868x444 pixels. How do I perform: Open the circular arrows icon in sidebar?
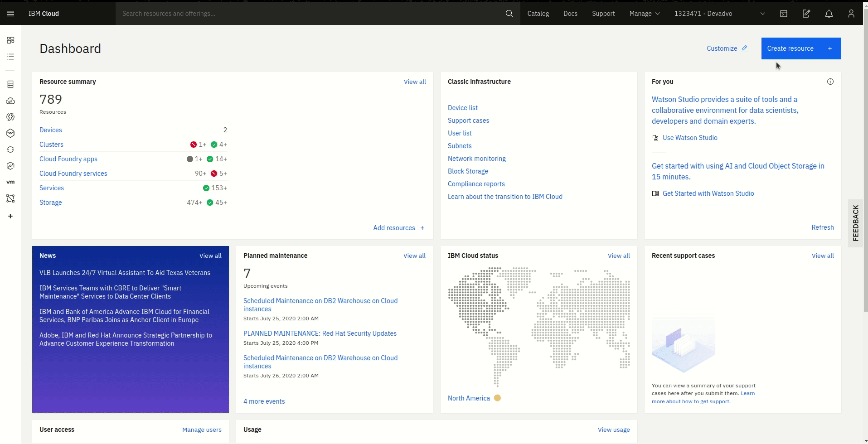click(10, 150)
